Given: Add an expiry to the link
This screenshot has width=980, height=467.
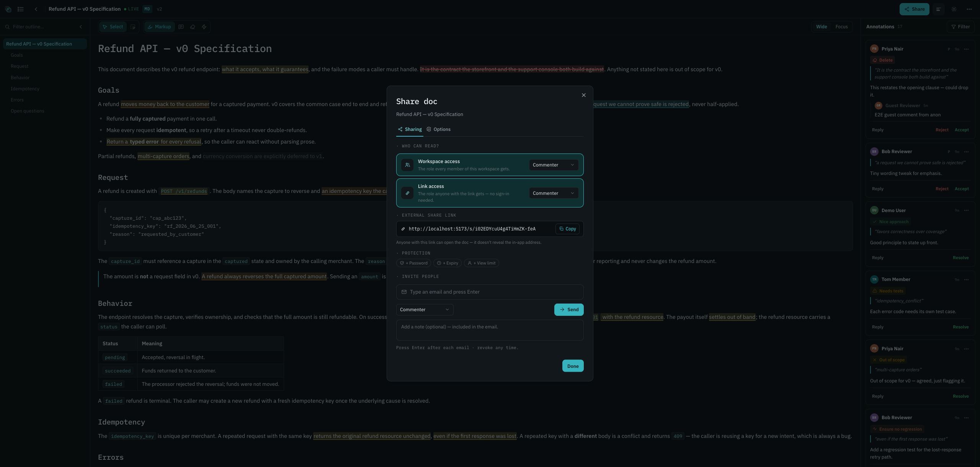Looking at the screenshot, I should pos(448,263).
